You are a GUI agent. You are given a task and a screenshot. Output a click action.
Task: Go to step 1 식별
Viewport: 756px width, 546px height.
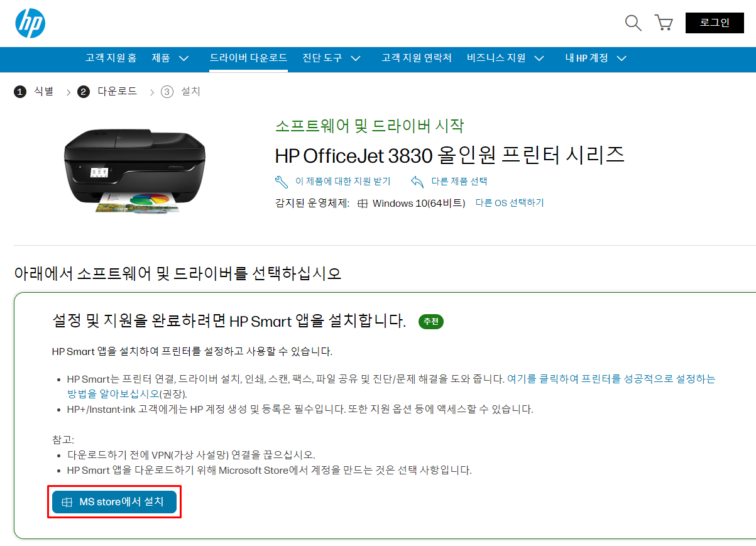pyautogui.click(x=35, y=92)
